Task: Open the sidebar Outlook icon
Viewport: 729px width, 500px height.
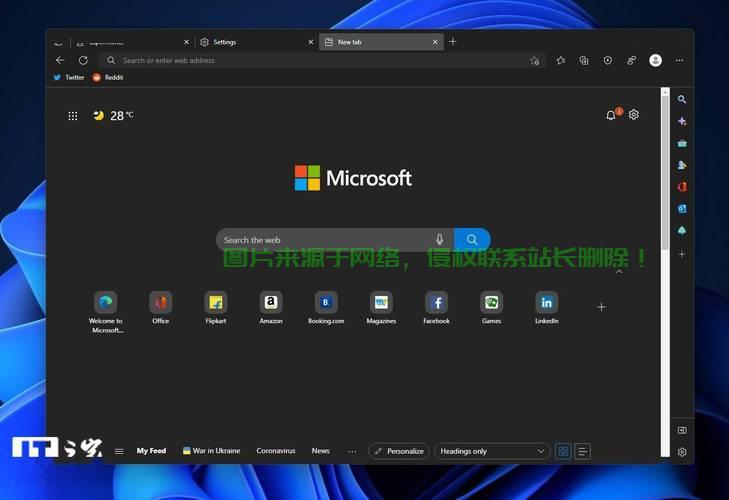Action: (682, 209)
